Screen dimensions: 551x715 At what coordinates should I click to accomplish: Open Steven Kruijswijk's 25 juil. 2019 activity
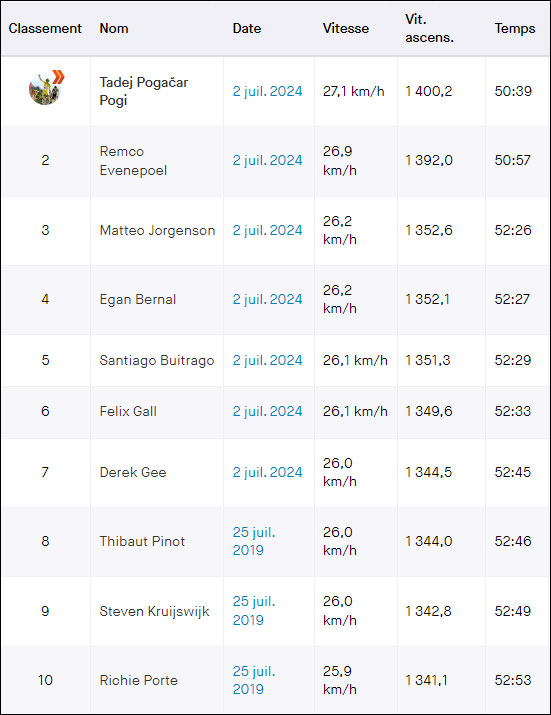point(254,611)
